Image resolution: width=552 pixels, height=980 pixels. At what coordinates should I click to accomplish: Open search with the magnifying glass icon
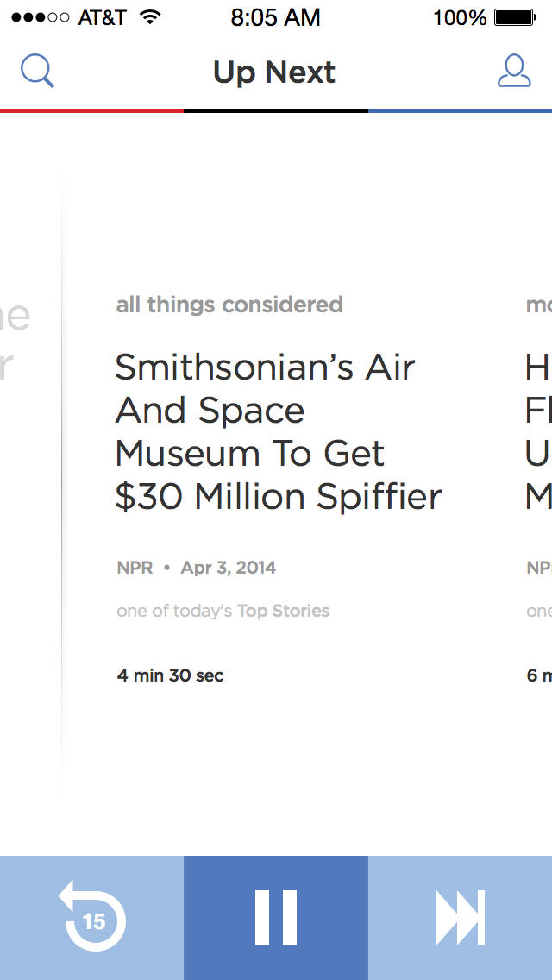37,72
